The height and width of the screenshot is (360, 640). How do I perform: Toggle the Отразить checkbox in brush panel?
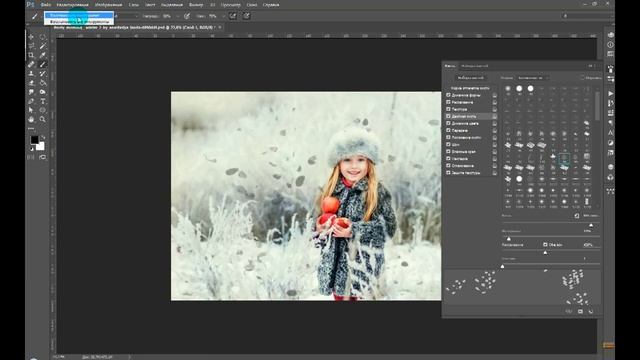[x=582, y=78]
